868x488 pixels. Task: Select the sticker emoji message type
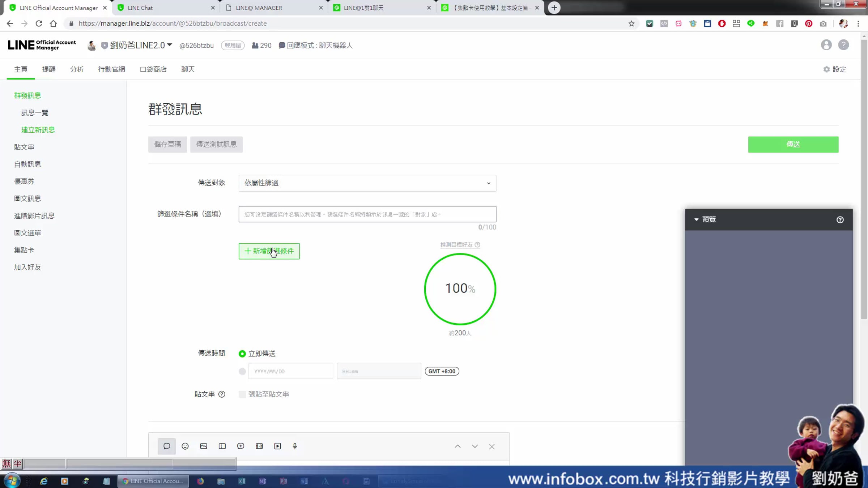[x=185, y=446]
